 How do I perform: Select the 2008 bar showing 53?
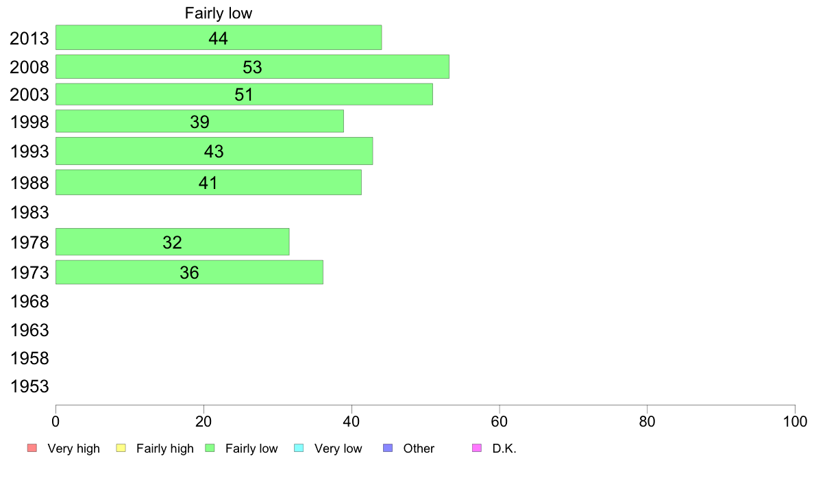252,66
